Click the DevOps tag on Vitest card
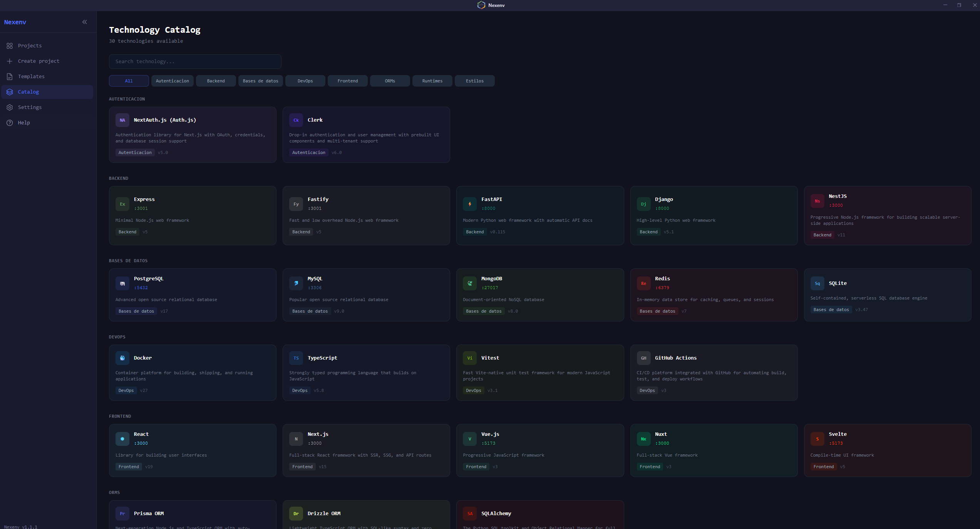 pyautogui.click(x=474, y=390)
